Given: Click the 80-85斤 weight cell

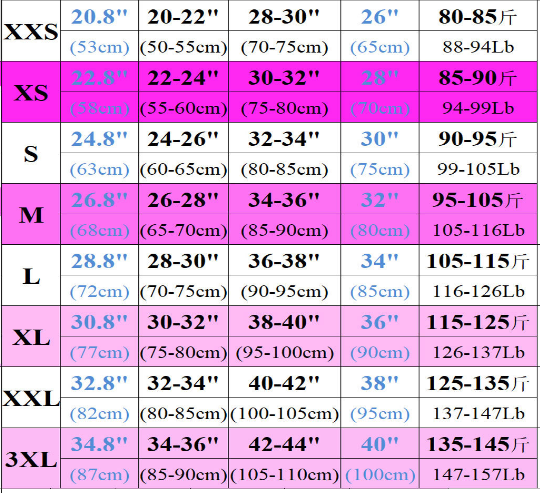Looking at the screenshot, I should coord(478,15).
